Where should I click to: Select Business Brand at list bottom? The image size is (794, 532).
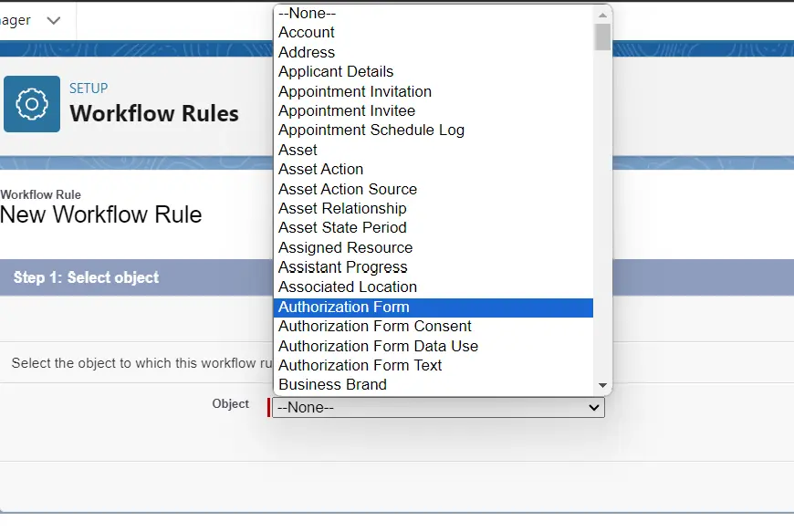[332, 384]
